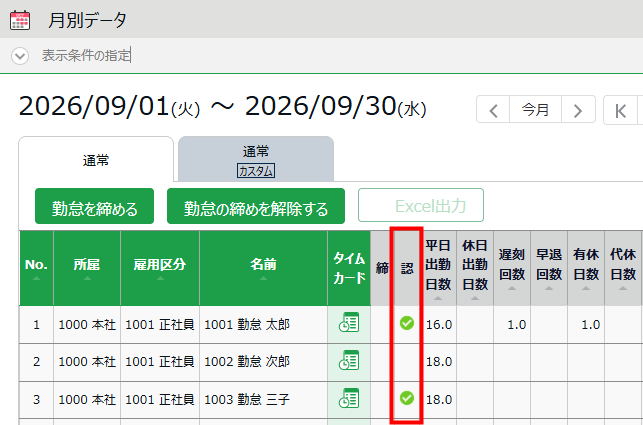Go to previous month arrow

pyautogui.click(x=493, y=110)
